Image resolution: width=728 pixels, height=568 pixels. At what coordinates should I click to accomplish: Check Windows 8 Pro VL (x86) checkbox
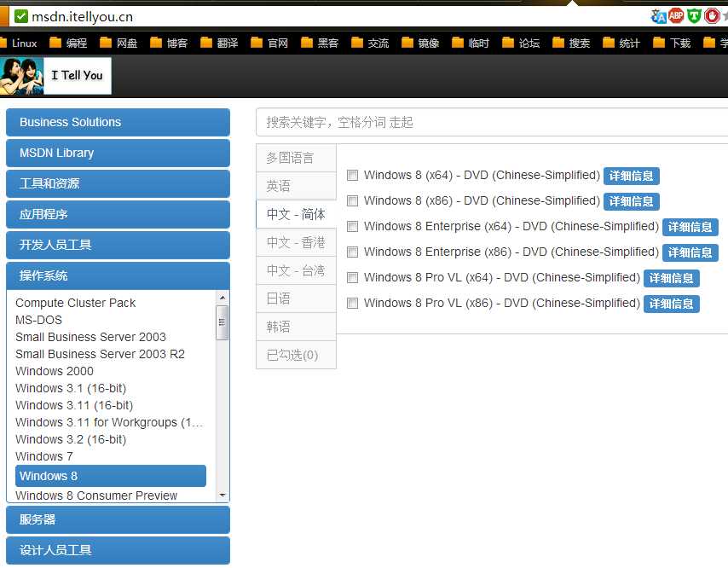352,304
